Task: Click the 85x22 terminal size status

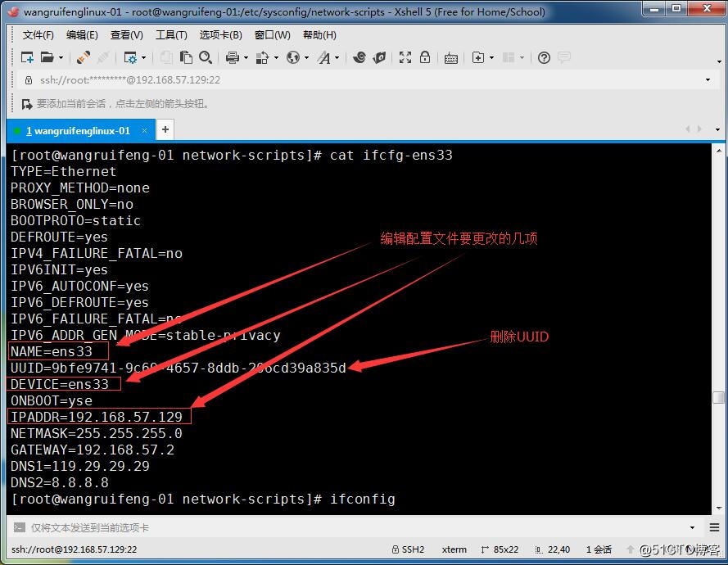Action: (x=500, y=549)
